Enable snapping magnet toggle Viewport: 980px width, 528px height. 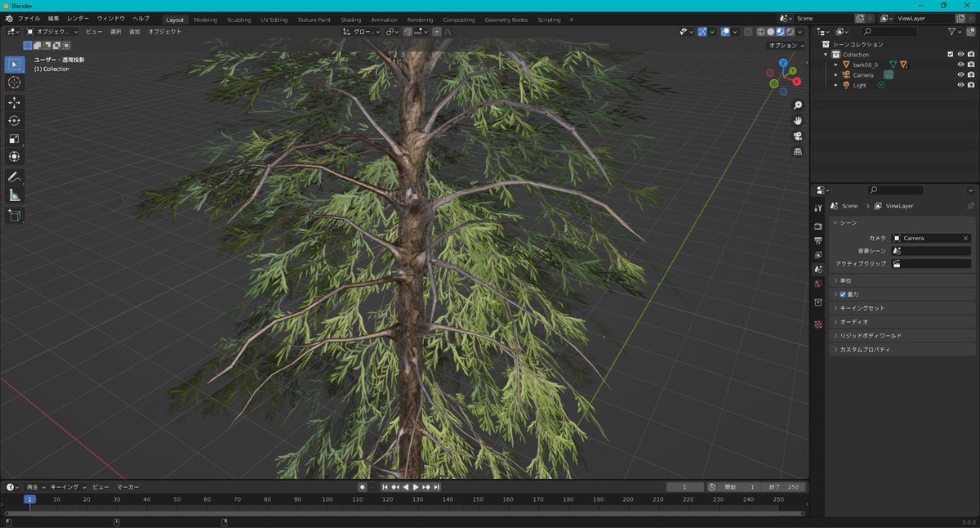pos(408,32)
